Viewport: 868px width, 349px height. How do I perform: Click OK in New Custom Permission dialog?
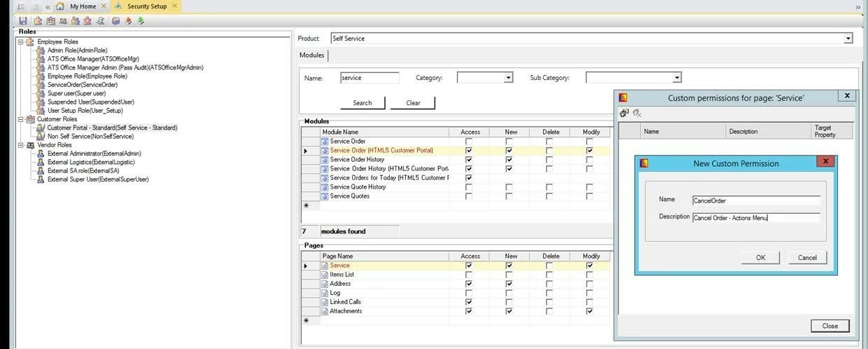click(760, 257)
